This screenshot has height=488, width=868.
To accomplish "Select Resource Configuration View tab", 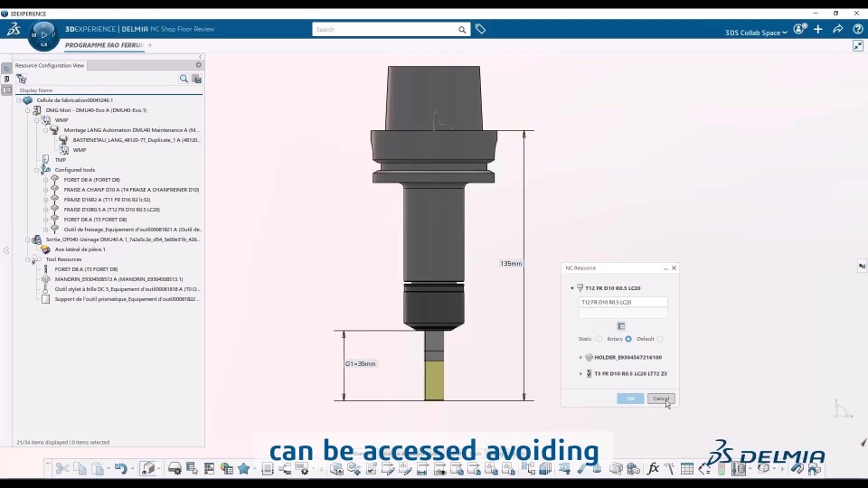I will [50, 65].
